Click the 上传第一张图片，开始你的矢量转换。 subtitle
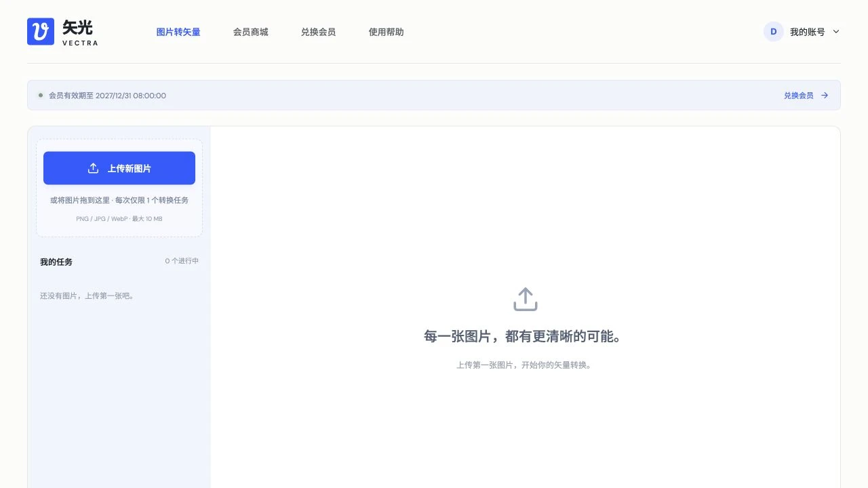 pyautogui.click(x=524, y=365)
